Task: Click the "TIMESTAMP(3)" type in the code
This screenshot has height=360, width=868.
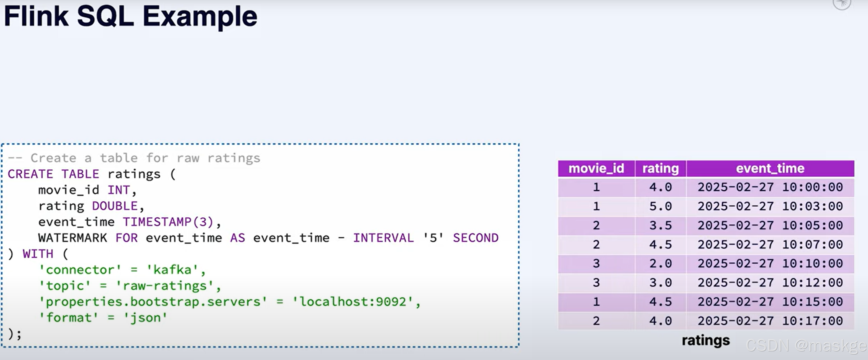Action: (168, 222)
